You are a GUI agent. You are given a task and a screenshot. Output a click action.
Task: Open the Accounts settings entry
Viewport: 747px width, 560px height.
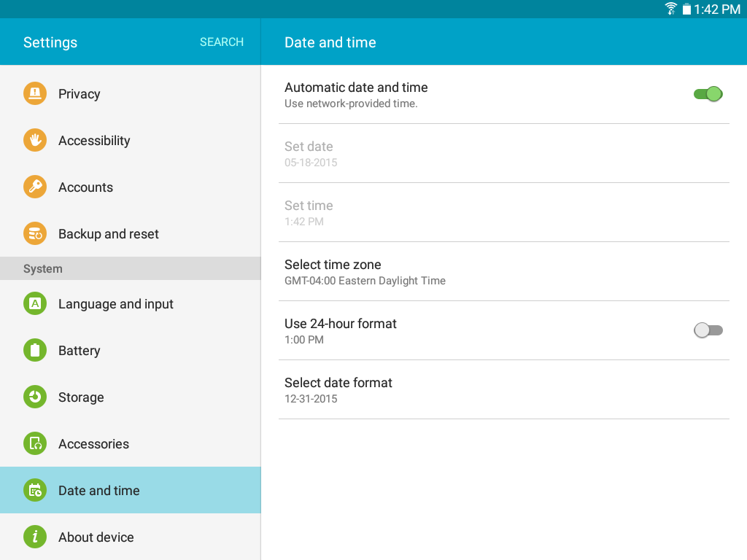pyautogui.click(x=131, y=187)
